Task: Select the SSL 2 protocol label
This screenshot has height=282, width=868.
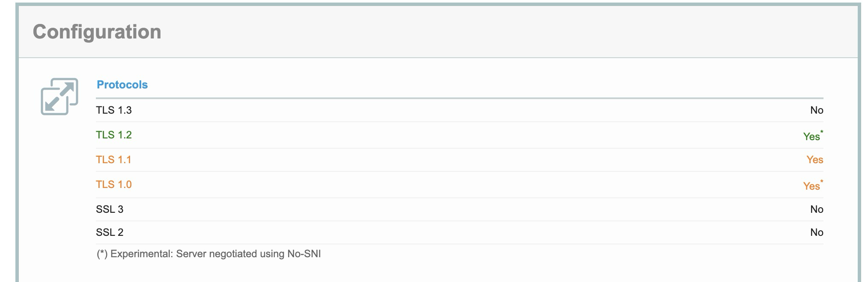Action: 110,232
